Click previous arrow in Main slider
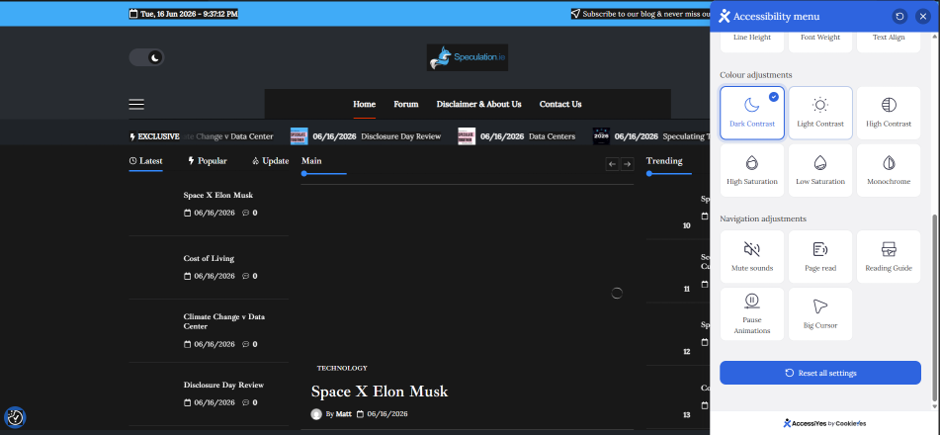 pos(612,164)
